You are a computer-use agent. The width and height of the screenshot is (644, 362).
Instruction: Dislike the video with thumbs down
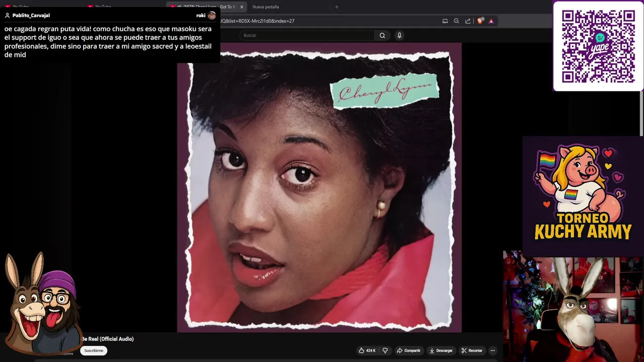(x=385, y=350)
